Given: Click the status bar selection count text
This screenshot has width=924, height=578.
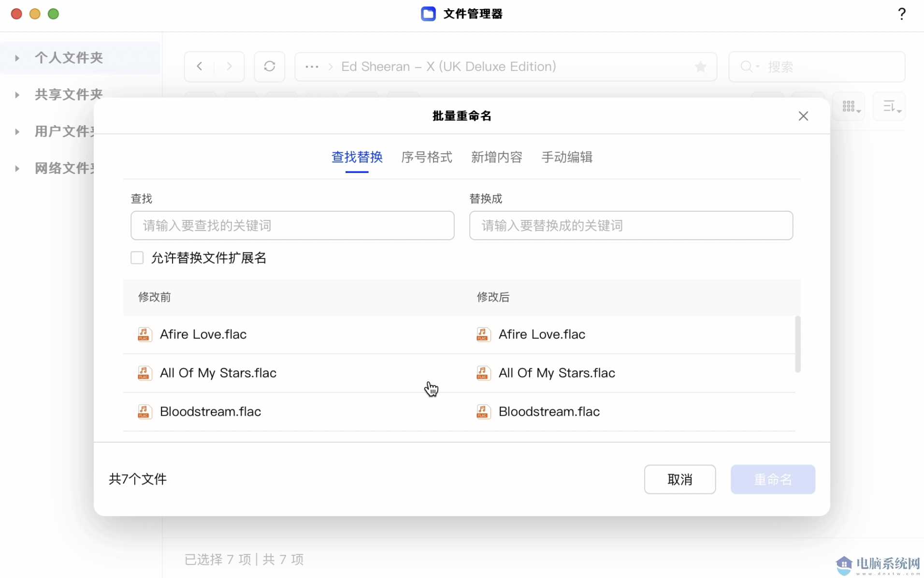Looking at the screenshot, I should pos(244,559).
